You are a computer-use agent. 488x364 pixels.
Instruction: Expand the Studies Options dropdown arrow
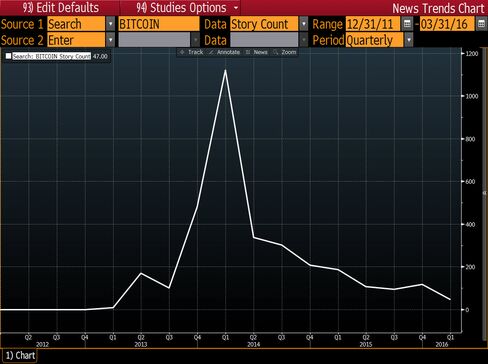(x=236, y=8)
